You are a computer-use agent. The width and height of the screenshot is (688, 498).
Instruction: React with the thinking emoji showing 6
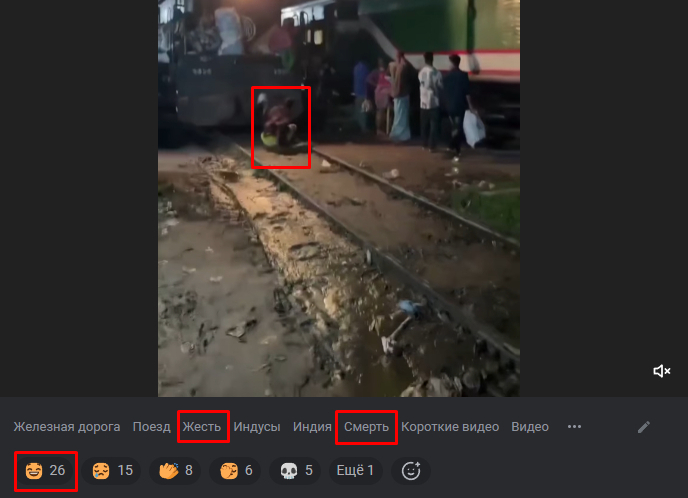(236, 470)
